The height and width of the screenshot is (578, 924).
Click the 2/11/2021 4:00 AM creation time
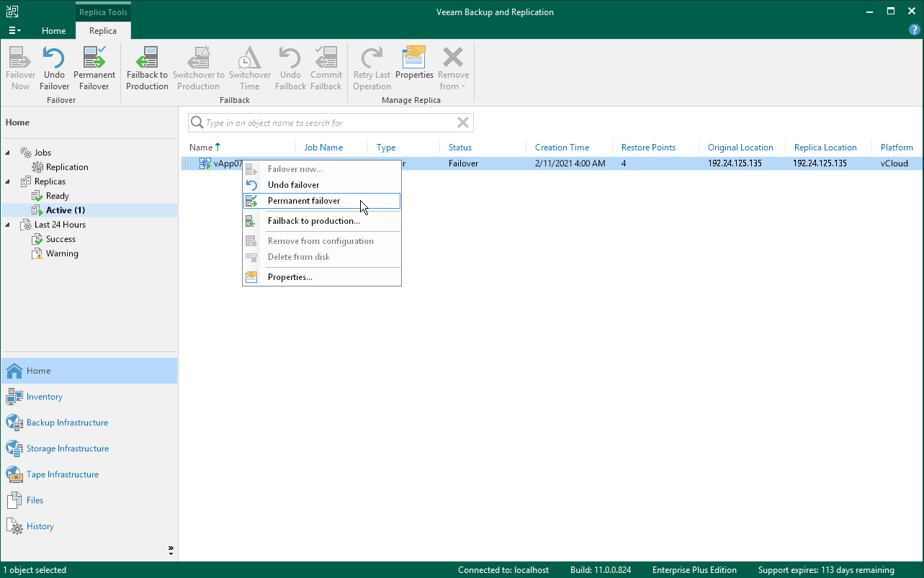(570, 163)
